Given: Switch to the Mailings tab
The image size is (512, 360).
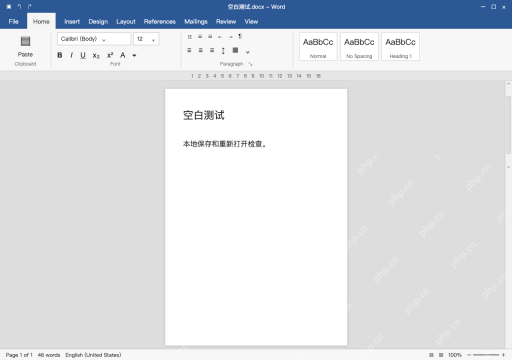Looking at the screenshot, I should tap(196, 22).
